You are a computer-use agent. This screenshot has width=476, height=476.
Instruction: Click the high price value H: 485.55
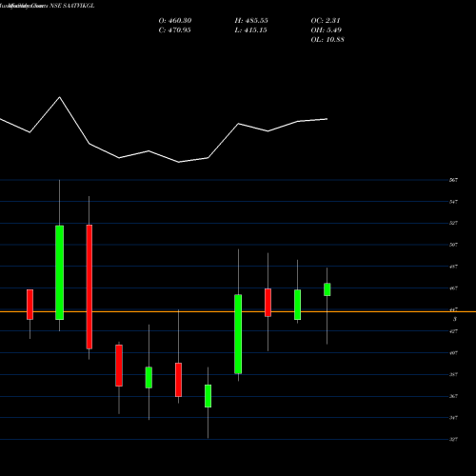pos(251,21)
